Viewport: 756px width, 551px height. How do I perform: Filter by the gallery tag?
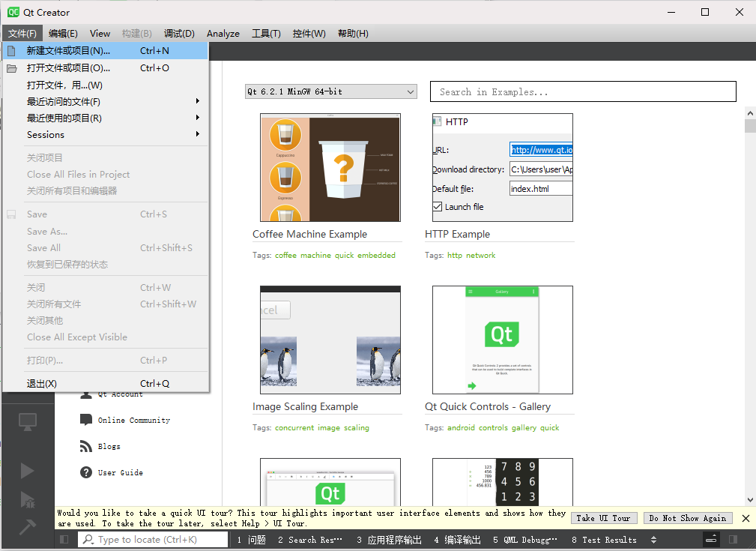[x=524, y=428]
